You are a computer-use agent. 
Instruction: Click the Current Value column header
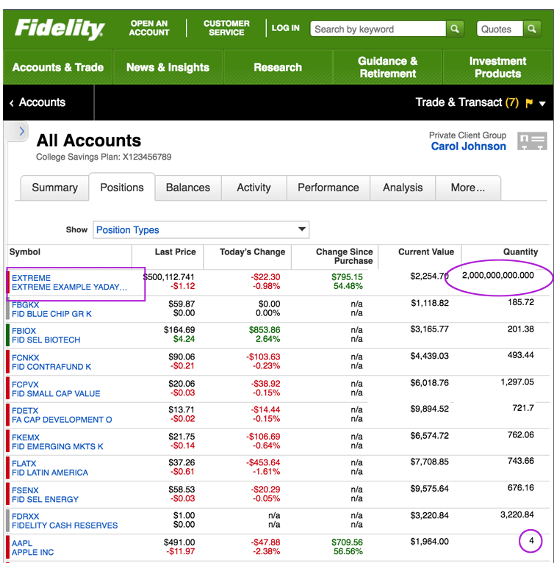click(426, 252)
